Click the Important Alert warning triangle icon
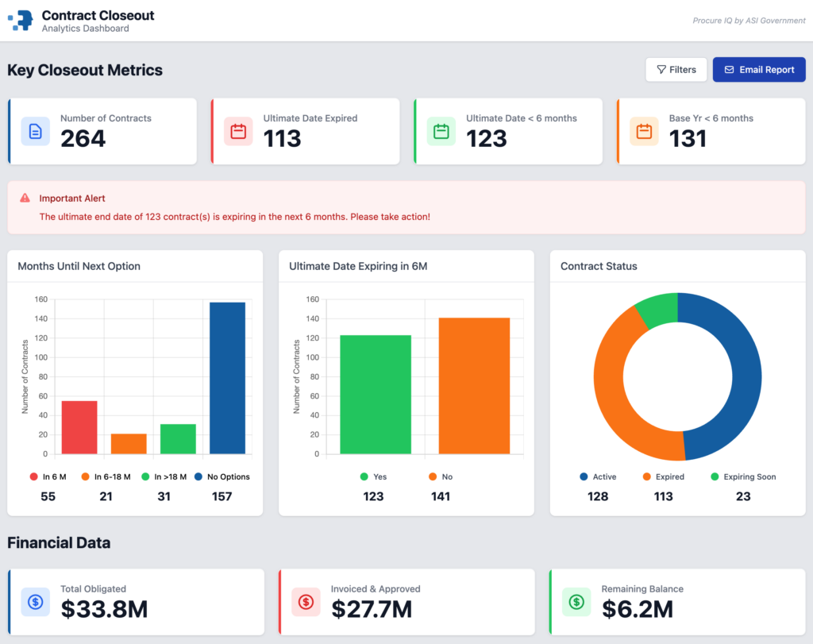813x644 pixels. point(25,199)
